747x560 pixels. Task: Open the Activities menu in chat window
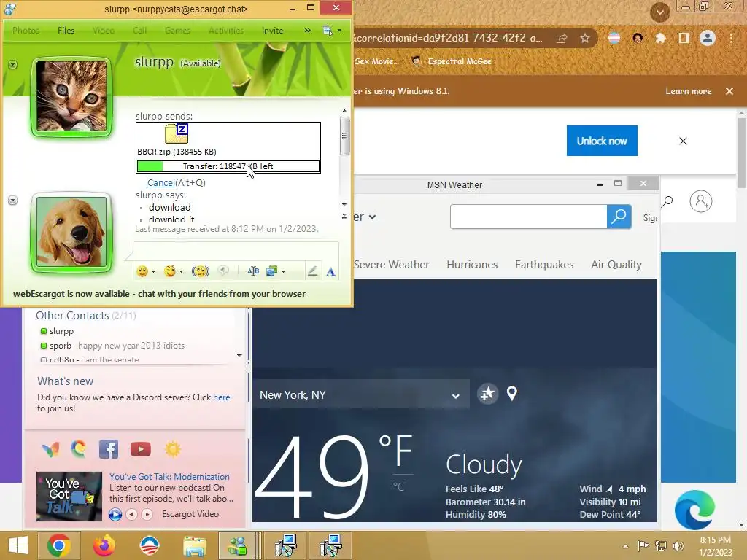[x=226, y=31]
